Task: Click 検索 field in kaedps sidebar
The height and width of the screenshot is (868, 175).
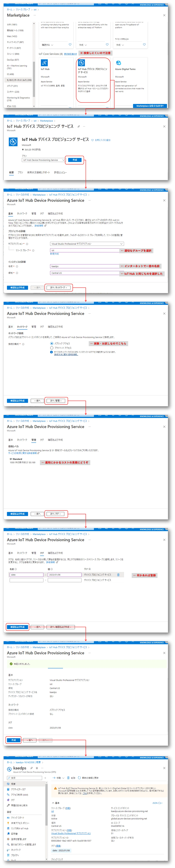Action: point(24,778)
